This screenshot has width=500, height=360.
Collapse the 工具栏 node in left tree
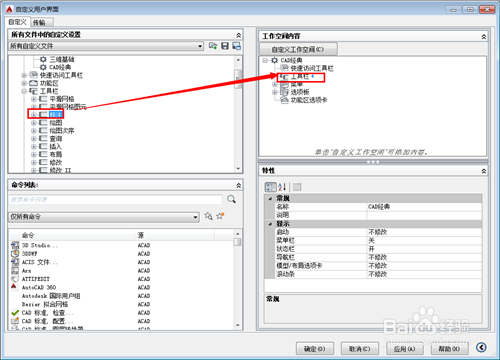coord(24,91)
